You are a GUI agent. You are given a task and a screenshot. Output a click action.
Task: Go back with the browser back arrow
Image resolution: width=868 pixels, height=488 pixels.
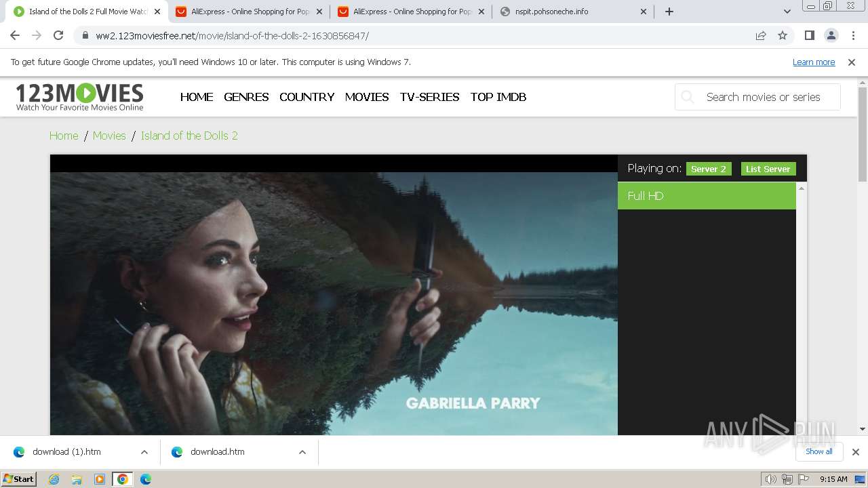[x=15, y=35]
